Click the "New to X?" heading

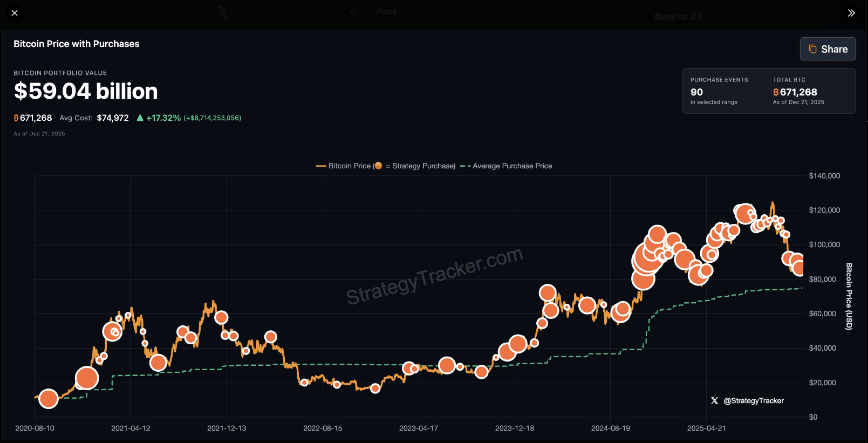click(678, 17)
